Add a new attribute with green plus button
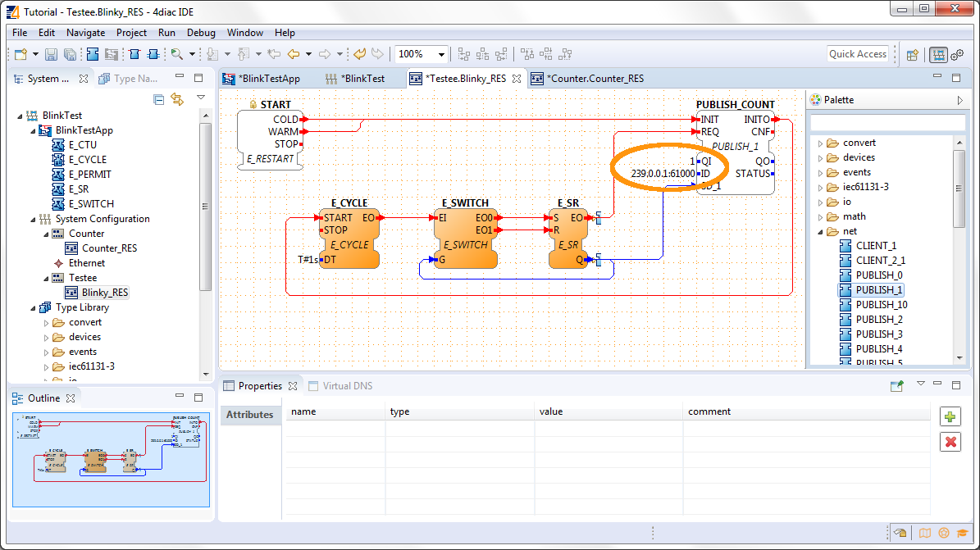Viewport: 980px width, 550px height. coord(950,416)
